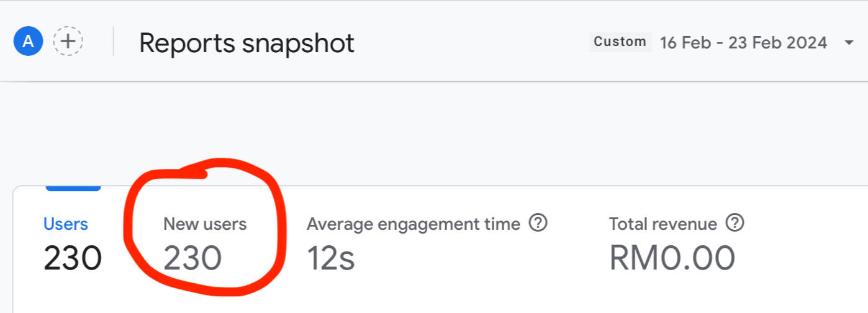Viewport: 868px width, 313px height.
Task: Click the blue active indicator above Users
Action: (73, 188)
